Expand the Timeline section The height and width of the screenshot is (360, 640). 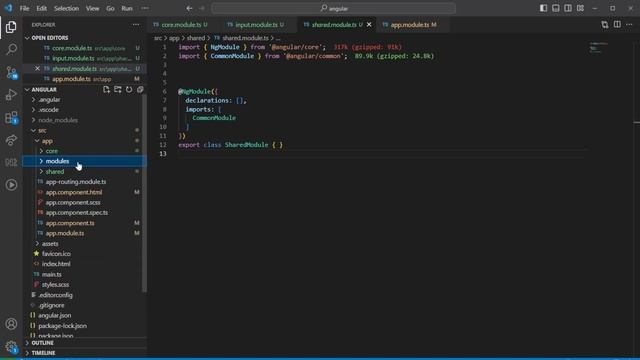click(43, 353)
